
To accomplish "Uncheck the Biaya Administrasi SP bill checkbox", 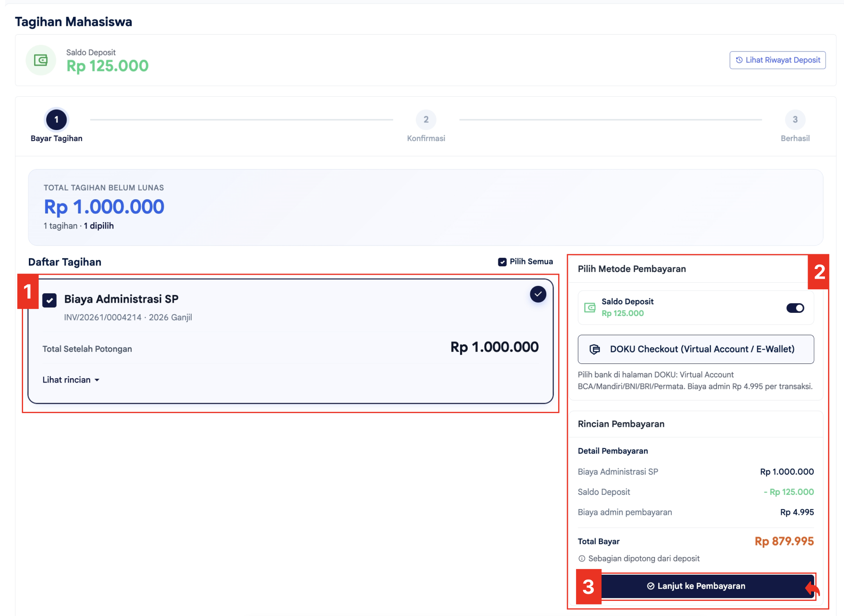I will pos(49,300).
